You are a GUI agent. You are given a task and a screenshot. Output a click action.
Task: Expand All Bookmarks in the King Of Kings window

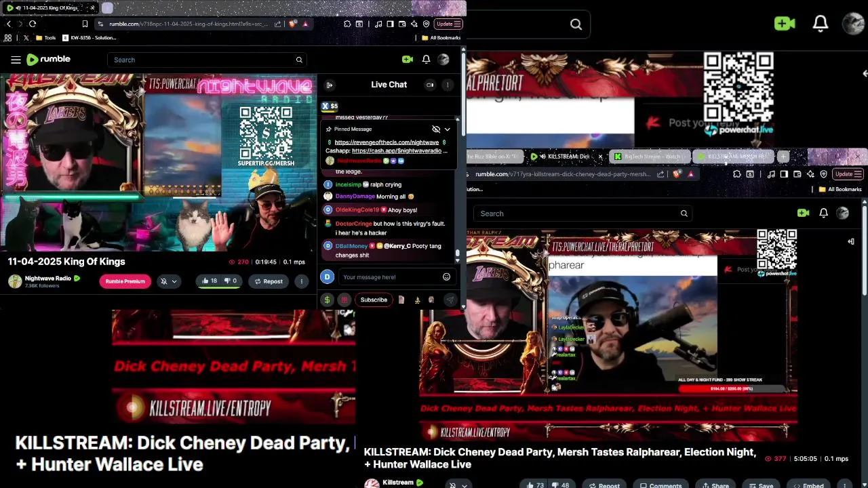point(441,38)
